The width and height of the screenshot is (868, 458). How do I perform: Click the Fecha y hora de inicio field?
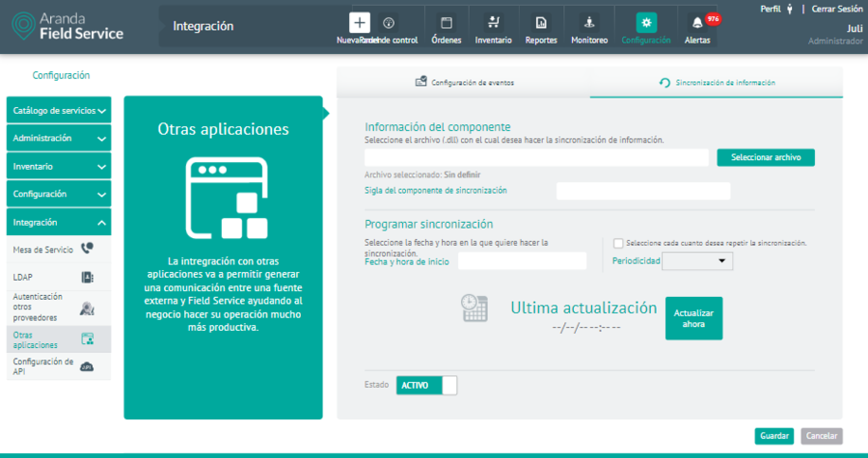tap(522, 261)
